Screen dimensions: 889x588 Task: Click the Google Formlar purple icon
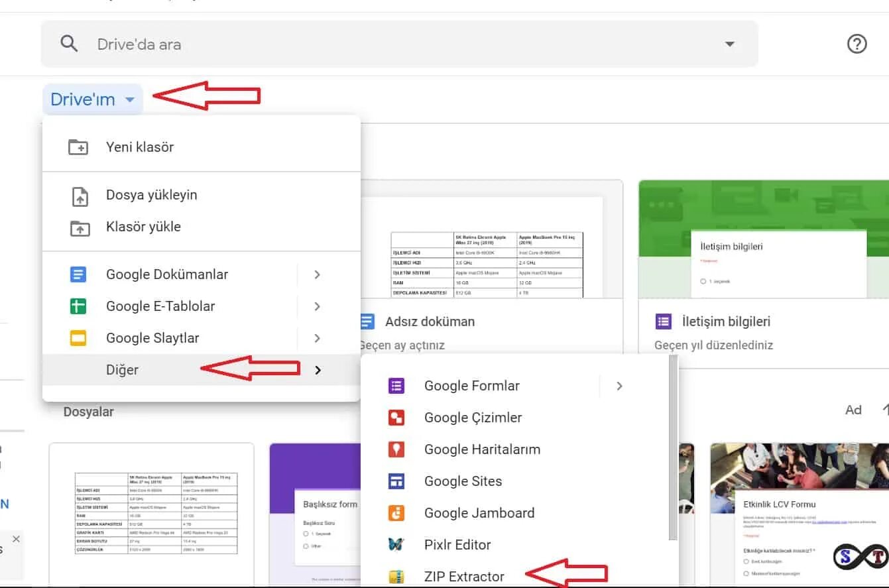click(396, 386)
